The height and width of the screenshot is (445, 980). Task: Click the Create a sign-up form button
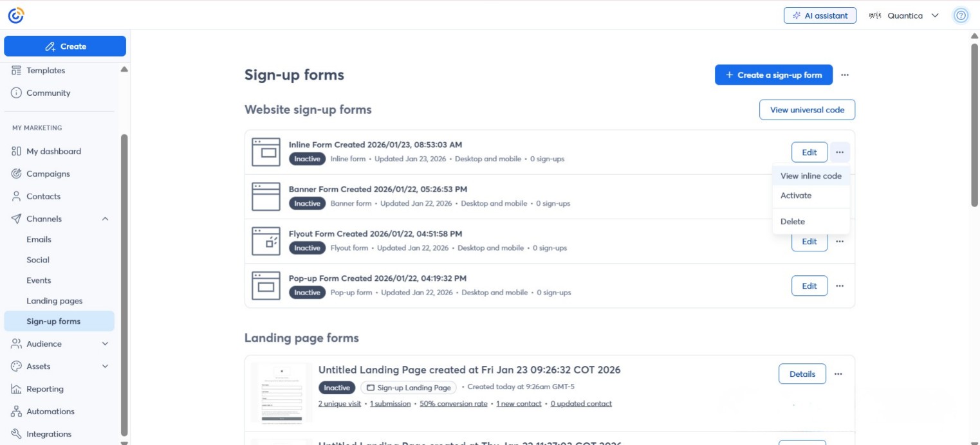point(773,75)
